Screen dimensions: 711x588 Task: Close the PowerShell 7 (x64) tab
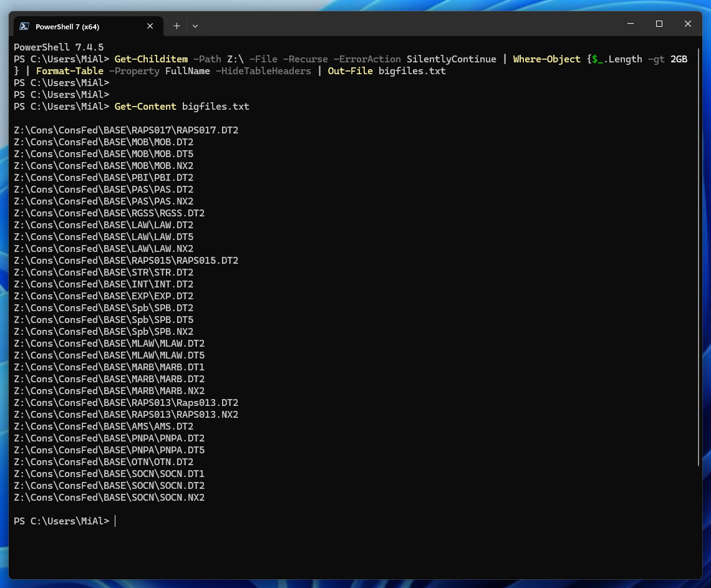(x=150, y=26)
